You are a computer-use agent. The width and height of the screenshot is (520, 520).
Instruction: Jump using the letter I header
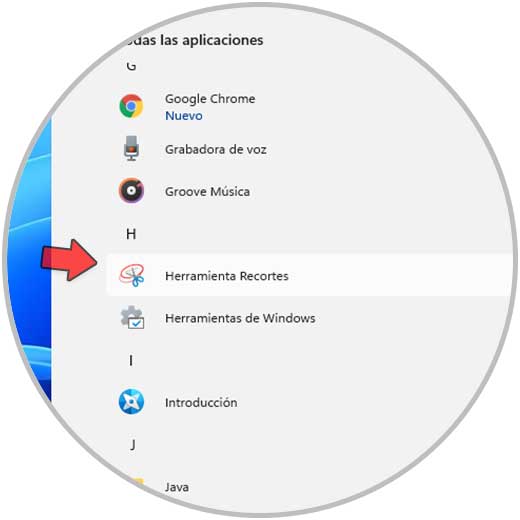click(x=131, y=361)
